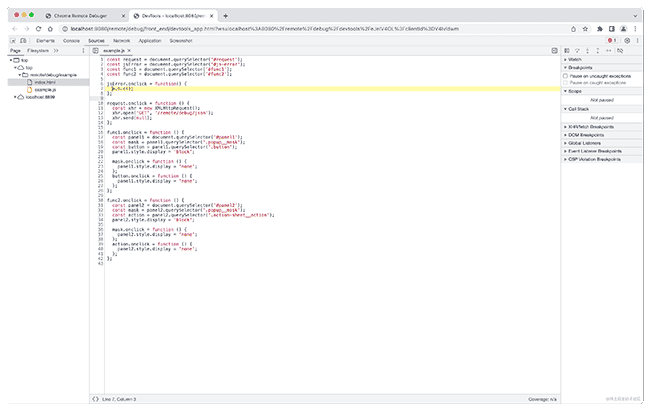Open the browser extensions puzzle icon
The width and height of the screenshot is (650, 404).
click(x=599, y=29)
